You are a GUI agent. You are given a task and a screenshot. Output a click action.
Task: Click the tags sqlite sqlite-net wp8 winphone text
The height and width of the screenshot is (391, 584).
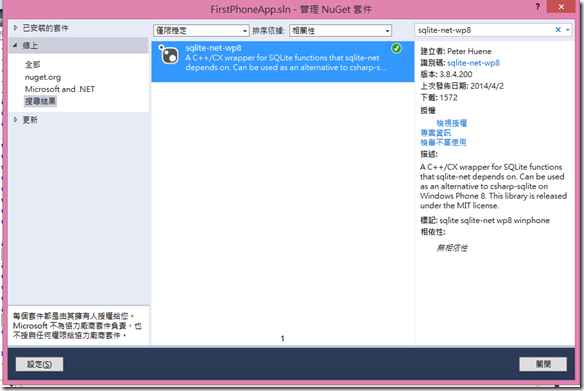pyautogui.click(x=494, y=220)
